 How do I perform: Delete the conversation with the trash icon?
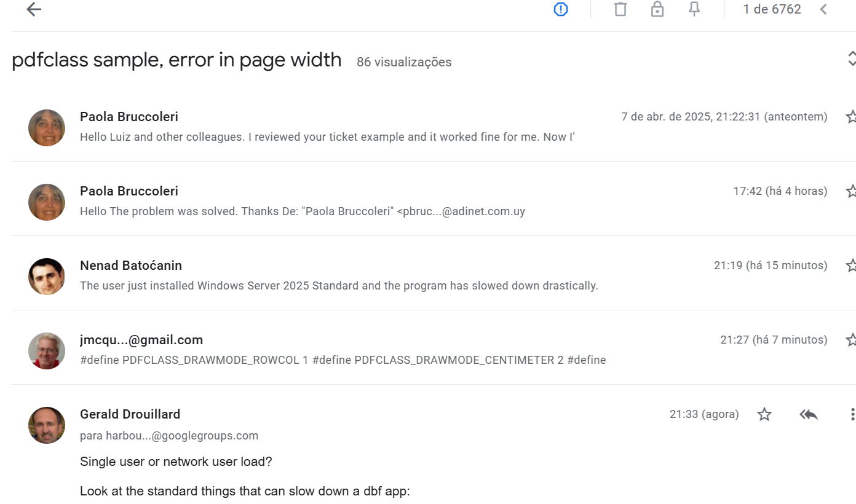620,9
